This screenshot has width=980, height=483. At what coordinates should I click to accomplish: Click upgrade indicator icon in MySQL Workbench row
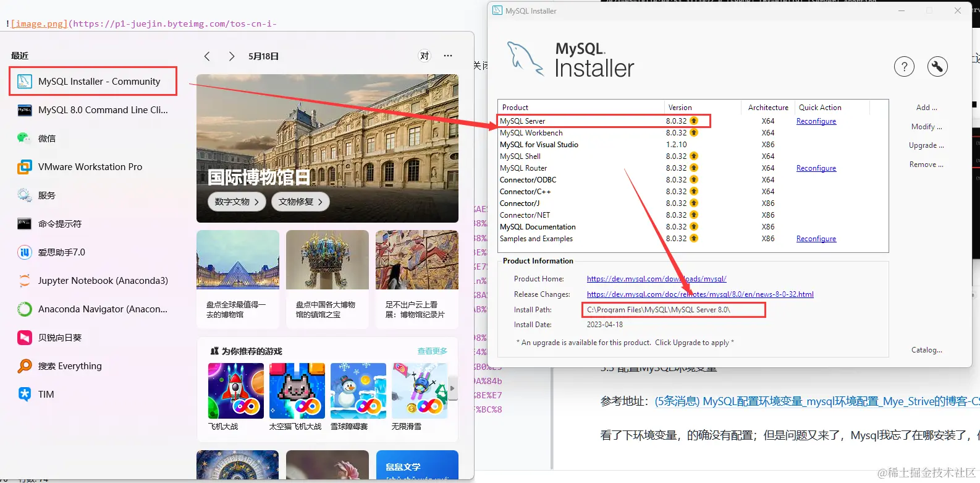pyautogui.click(x=694, y=133)
